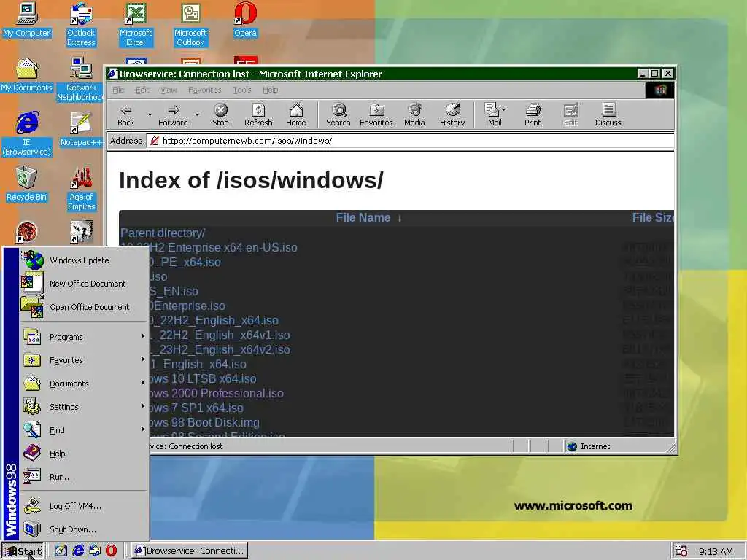Expand Documents submenu in Start menu
The image size is (747, 560).
pos(84,384)
